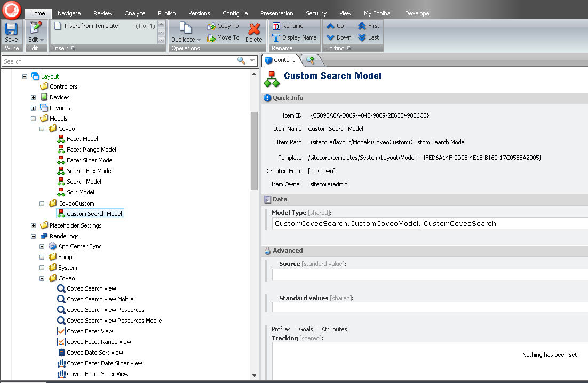
Task: Expand the Placeholder Settings folder
Action: coord(34,225)
